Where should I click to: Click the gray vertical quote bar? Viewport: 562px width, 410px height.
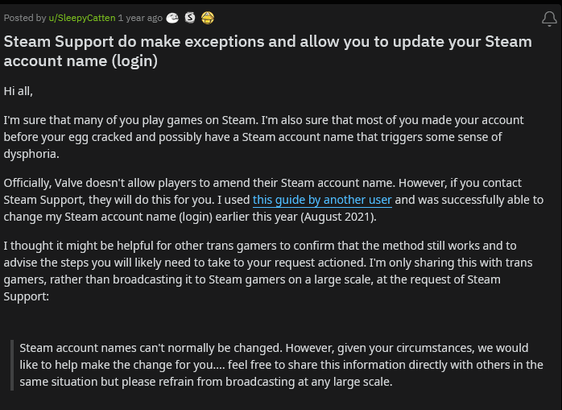[12, 365]
